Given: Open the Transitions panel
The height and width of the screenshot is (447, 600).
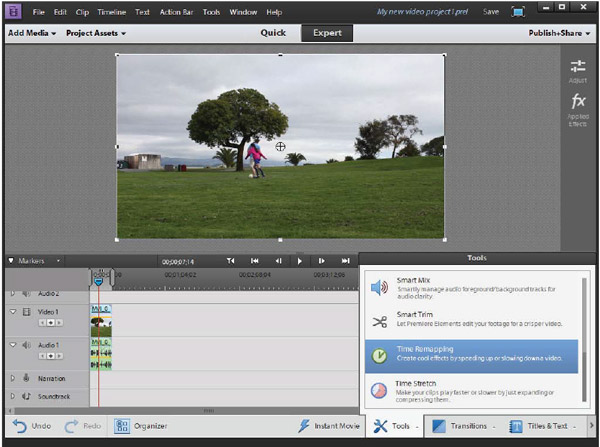Looking at the screenshot, I should 463,426.
